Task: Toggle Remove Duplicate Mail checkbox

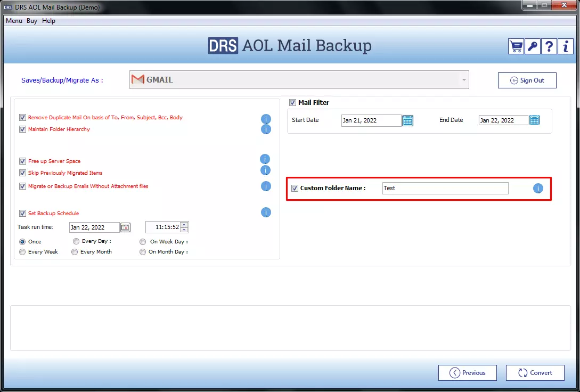Action: (x=22, y=118)
